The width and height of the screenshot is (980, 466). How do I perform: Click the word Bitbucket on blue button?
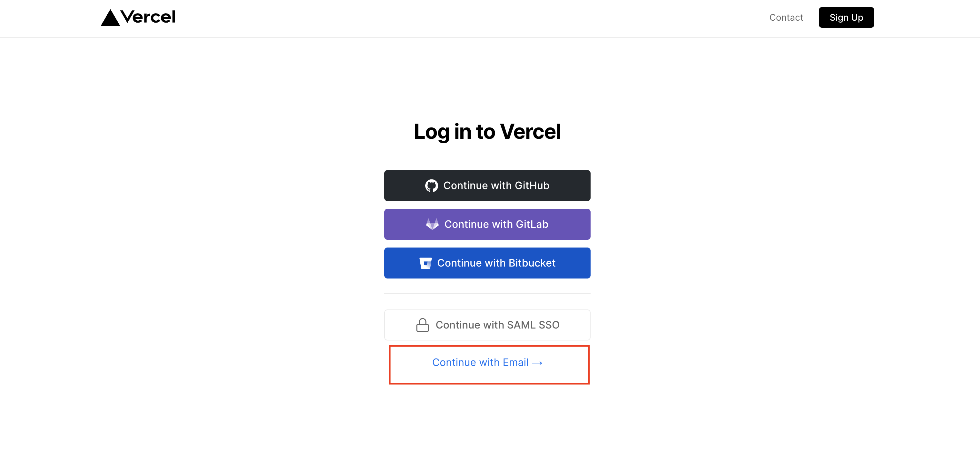pyautogui.click(x=532, y=263)
